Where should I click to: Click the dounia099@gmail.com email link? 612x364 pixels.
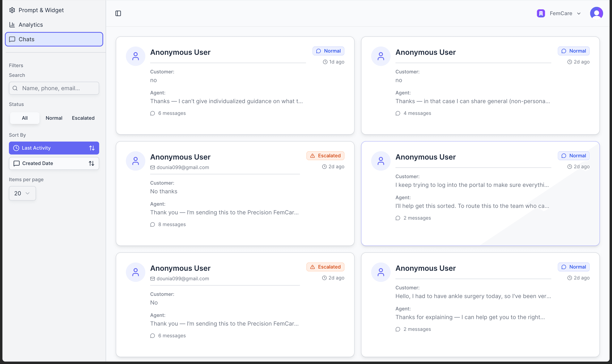183,167
